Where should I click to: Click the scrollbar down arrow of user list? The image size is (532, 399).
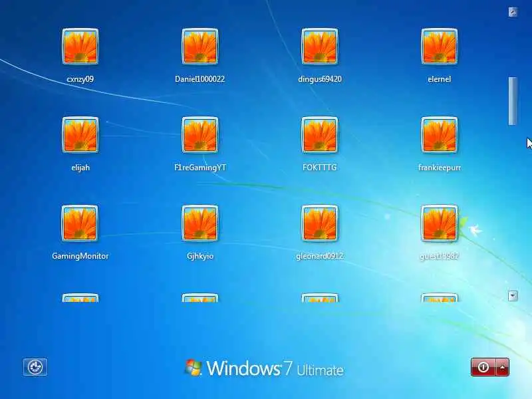click(513, 296)
